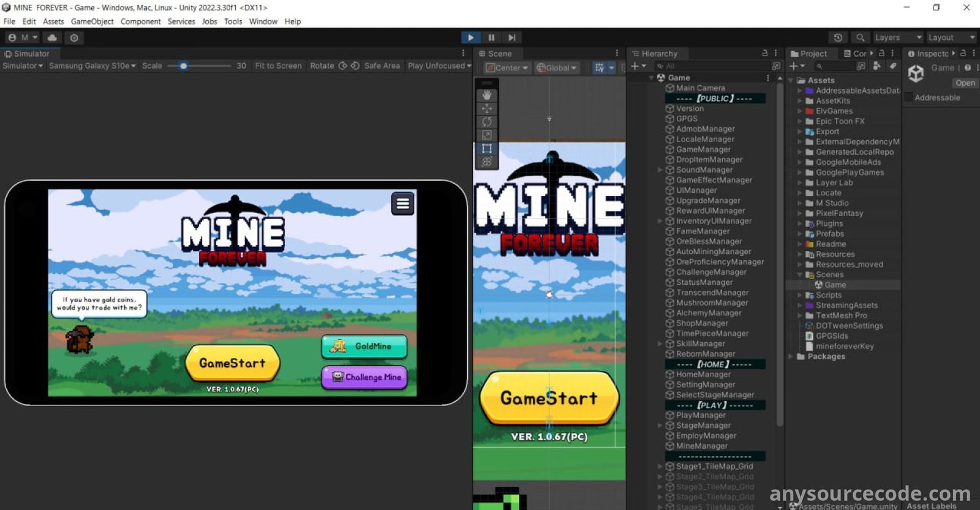
Task: Open the Layers dropdown
Action: point(897,37)
